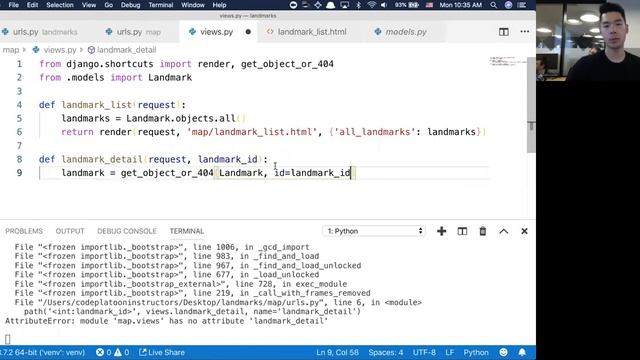Click the code minimap preview
The image size is (640, 360).
508,62
